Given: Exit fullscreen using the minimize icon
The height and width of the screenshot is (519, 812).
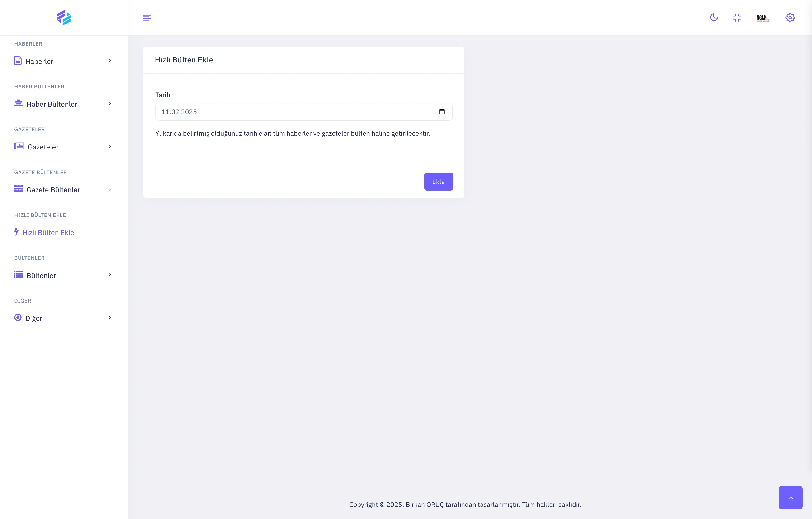Looking at the screenshot, I should point(737,18).
